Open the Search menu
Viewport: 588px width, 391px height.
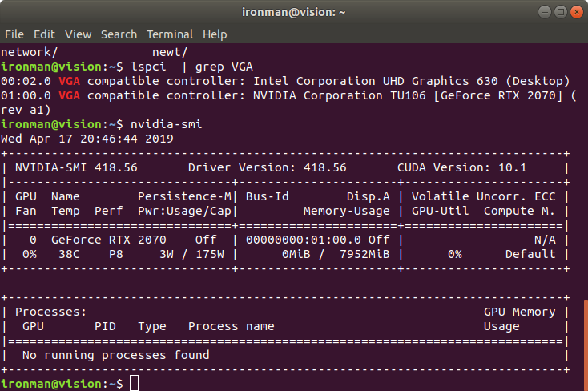(x=119, y=34)
